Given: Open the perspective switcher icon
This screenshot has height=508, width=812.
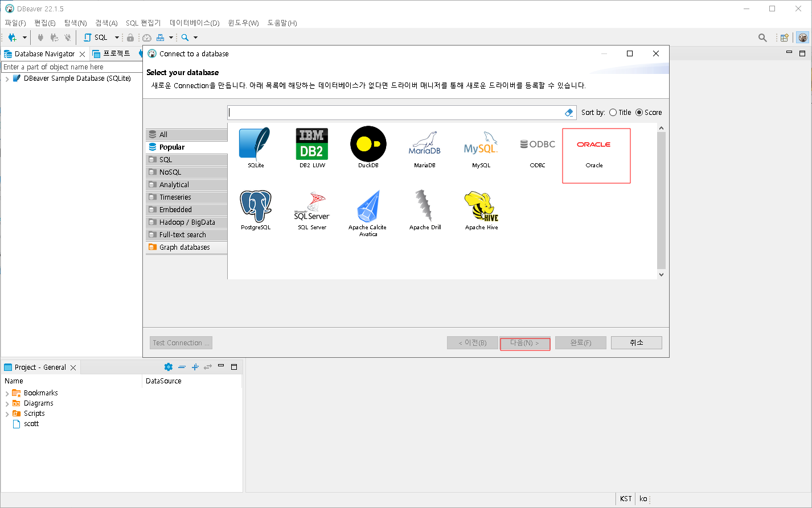Looking at the screenshot, I should click(x=785, y=38).
